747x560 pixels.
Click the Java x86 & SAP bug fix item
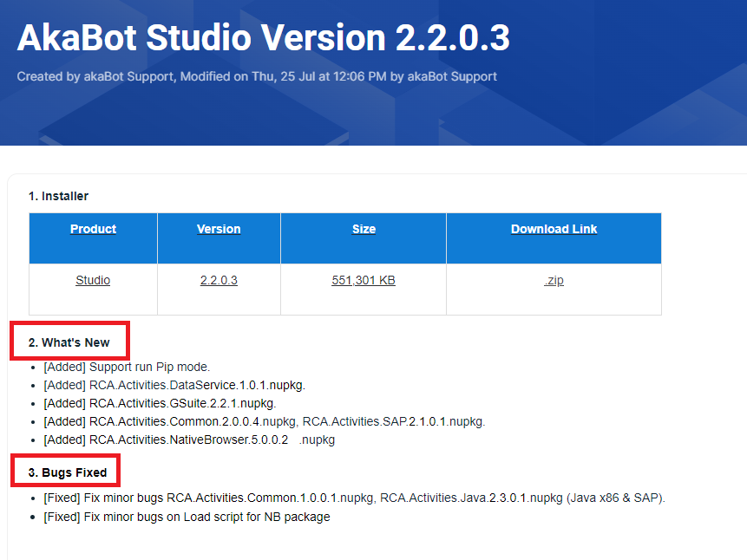[x=355, y=498]
